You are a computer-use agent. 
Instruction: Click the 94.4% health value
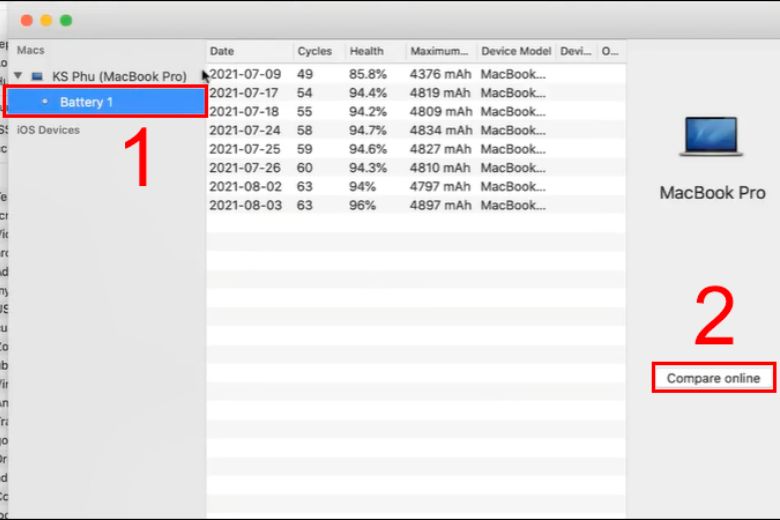pos(368,93)
